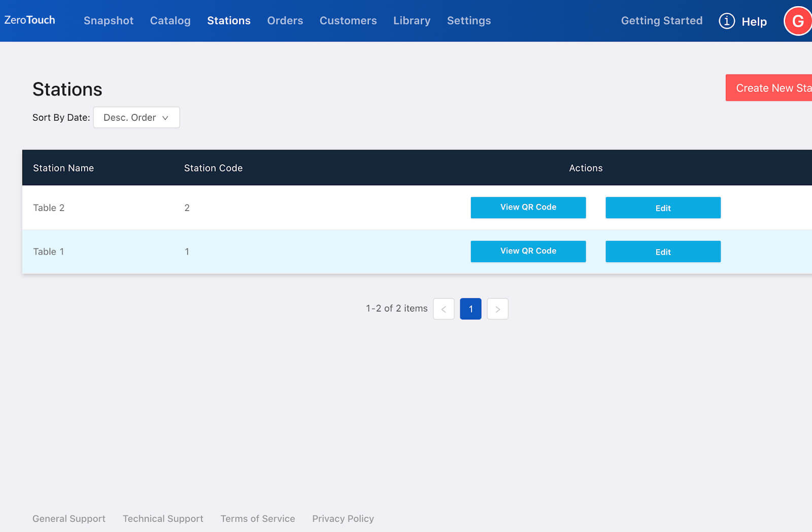Image resolution: width=812 pixels, height=532 pixels.
Task: Click the ZeroTouch logo
Action: tap(29, 20)
